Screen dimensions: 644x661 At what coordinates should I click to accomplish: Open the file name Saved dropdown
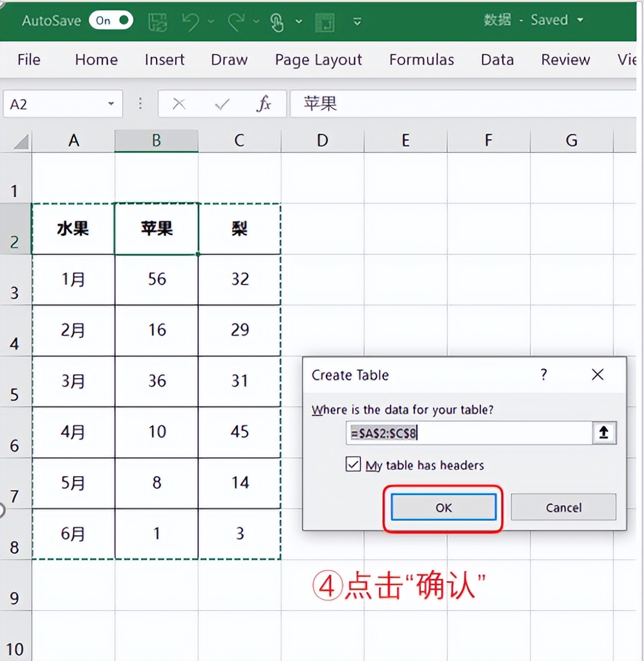click(580, 20)
